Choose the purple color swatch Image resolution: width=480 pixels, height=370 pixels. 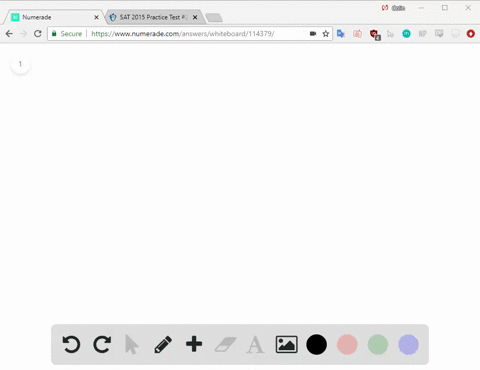tap(409, 344)
